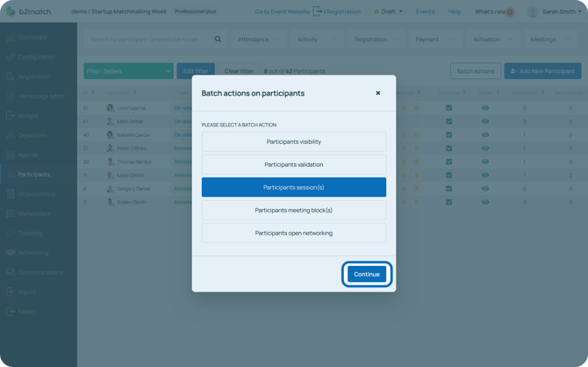Follow the Go to Event Website link
This screenshot has width=588, height=367.
pyautogui.click(x=282, y=11)
